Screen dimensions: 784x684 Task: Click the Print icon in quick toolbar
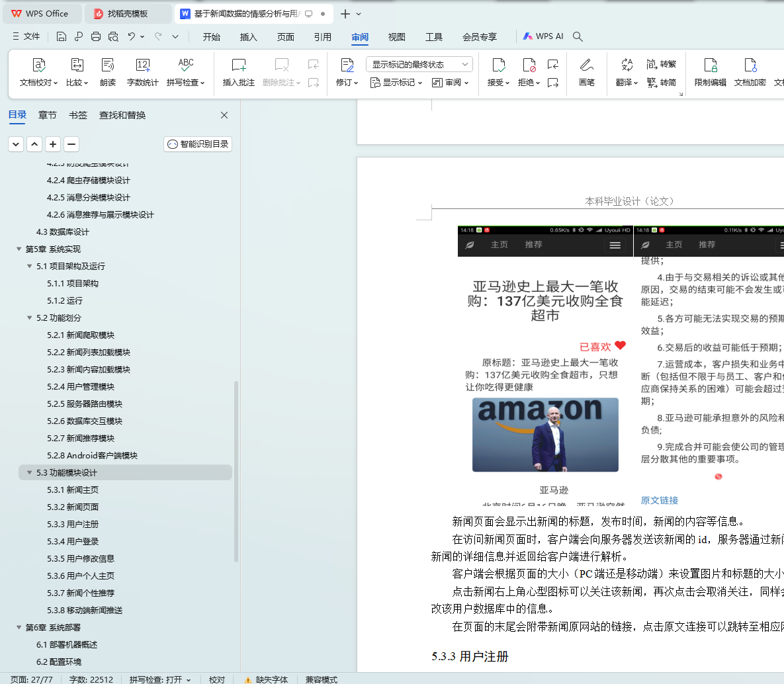point(96,36)
